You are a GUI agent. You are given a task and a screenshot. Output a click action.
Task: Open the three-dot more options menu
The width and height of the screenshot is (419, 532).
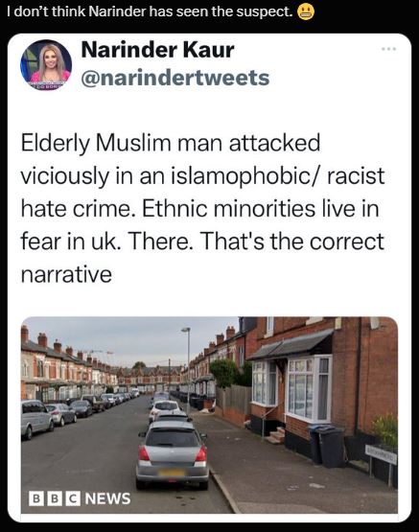(x=388, y=49)
